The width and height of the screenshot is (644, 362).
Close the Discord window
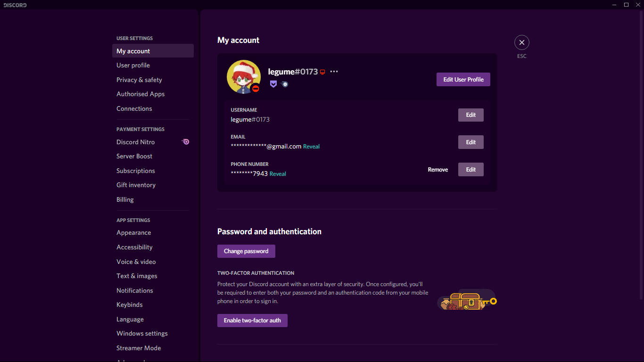pos(638,5)
